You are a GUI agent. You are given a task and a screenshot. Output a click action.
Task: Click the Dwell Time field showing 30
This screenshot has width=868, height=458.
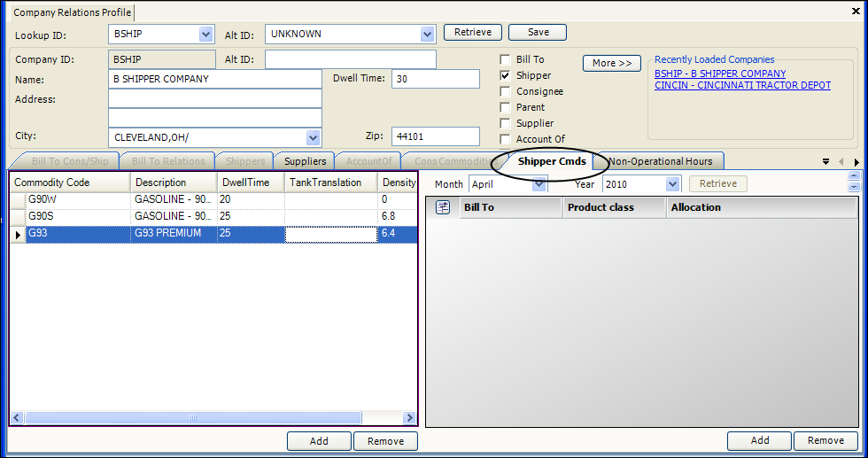(436, 79)
